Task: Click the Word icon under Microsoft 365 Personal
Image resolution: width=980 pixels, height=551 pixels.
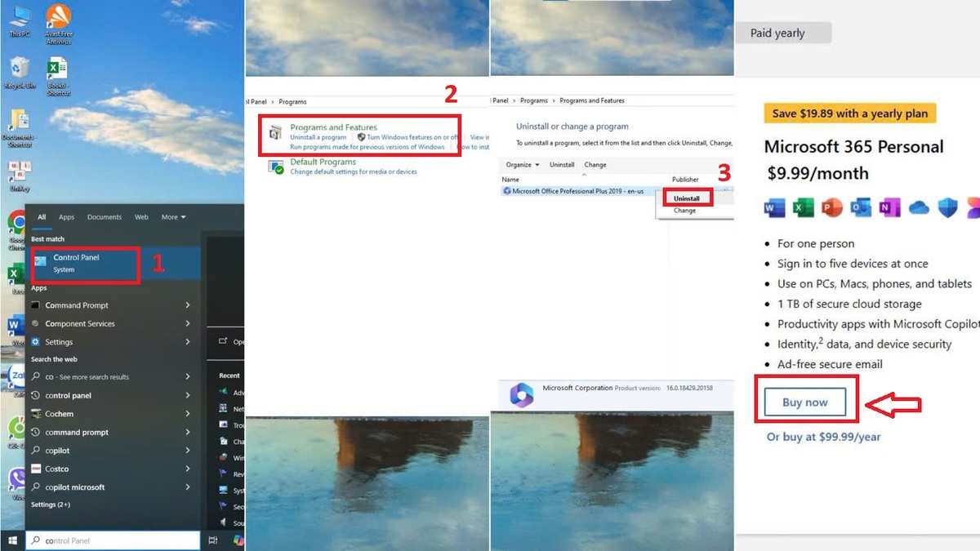Action: (x=774, y=207)
